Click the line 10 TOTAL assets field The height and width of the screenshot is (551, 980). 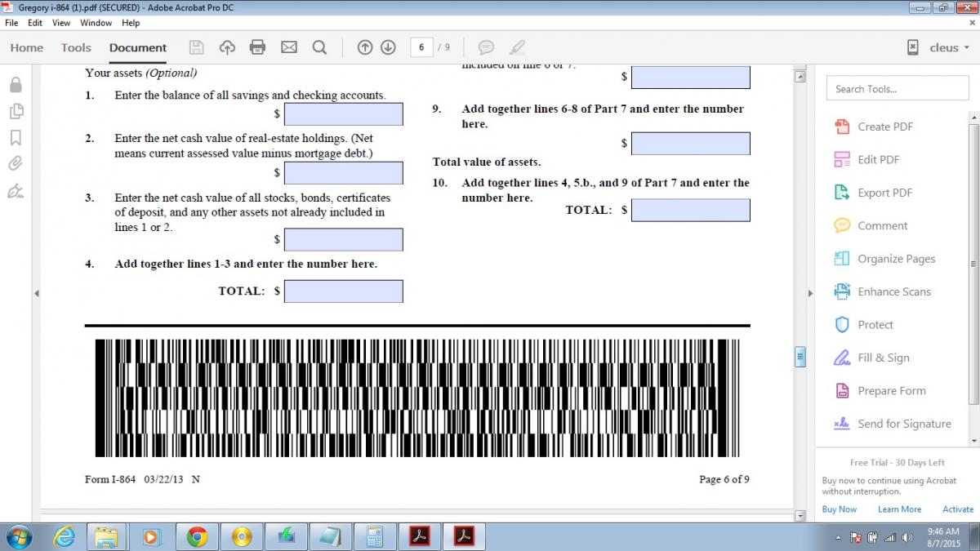tap(690, 210)
